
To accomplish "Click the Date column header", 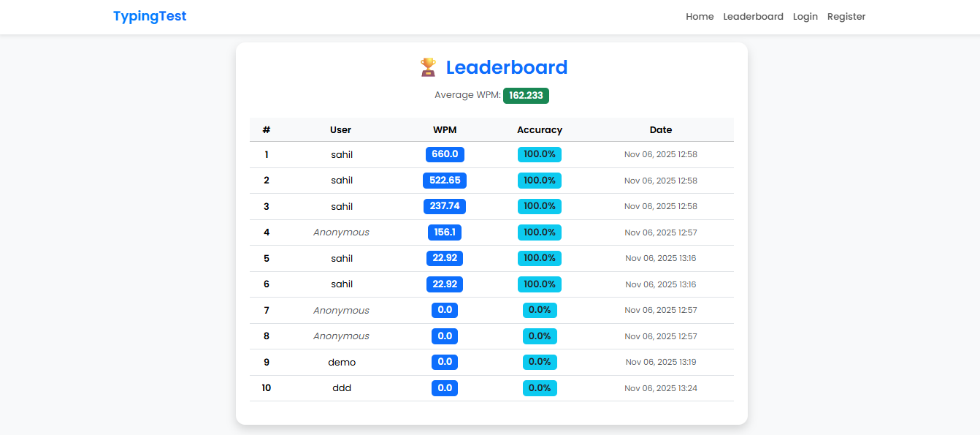I will point(661,130).
